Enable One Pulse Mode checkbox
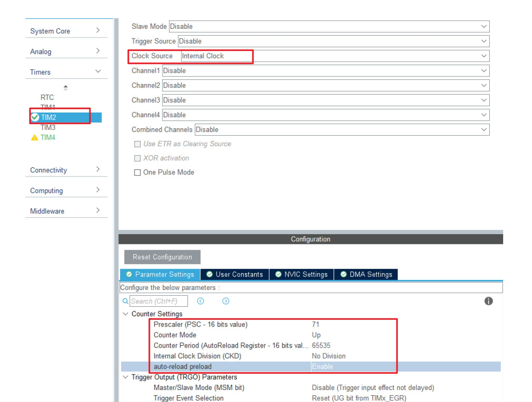 coord(137,173)
